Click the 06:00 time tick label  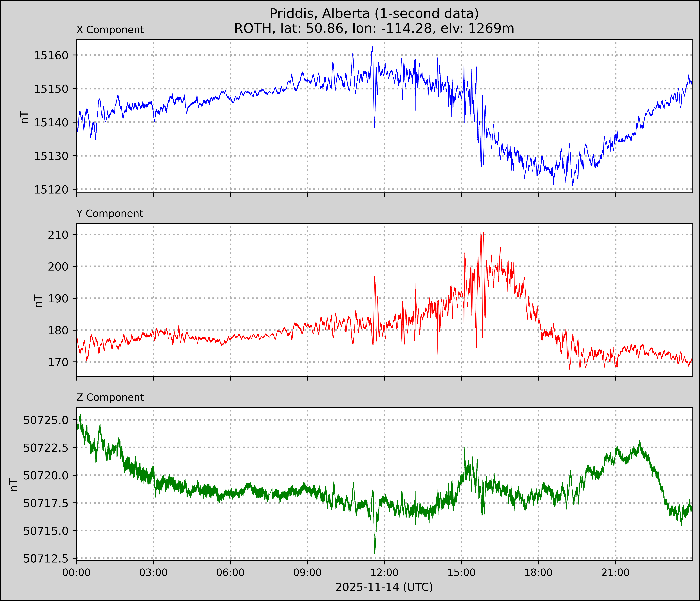pos(230,573)
